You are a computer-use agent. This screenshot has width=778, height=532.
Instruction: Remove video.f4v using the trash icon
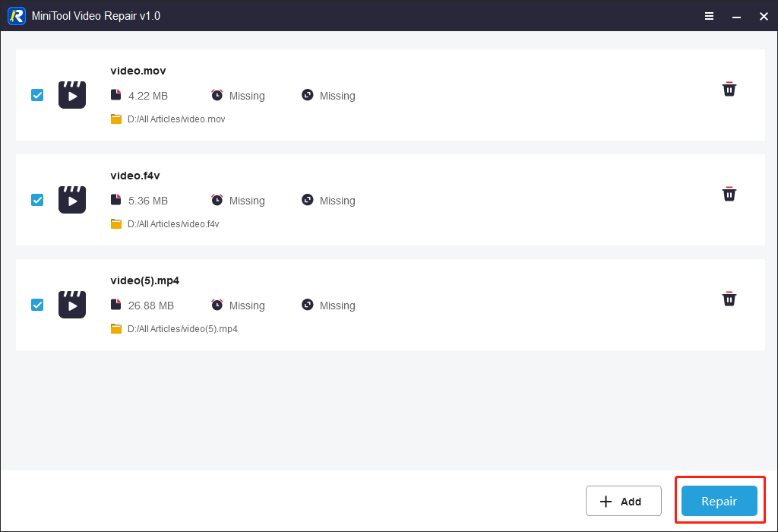729,194
